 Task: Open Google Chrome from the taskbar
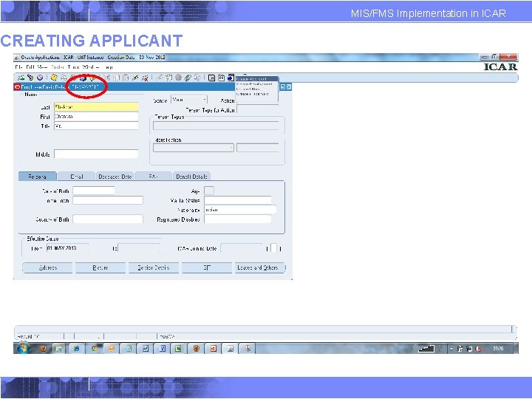pyautogui.click(x=95, y=349)
